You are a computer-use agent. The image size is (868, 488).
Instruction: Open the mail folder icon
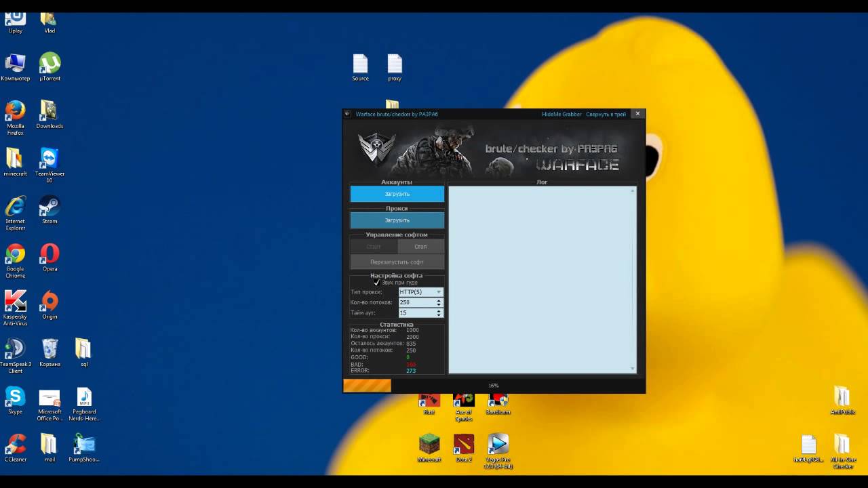50,448
